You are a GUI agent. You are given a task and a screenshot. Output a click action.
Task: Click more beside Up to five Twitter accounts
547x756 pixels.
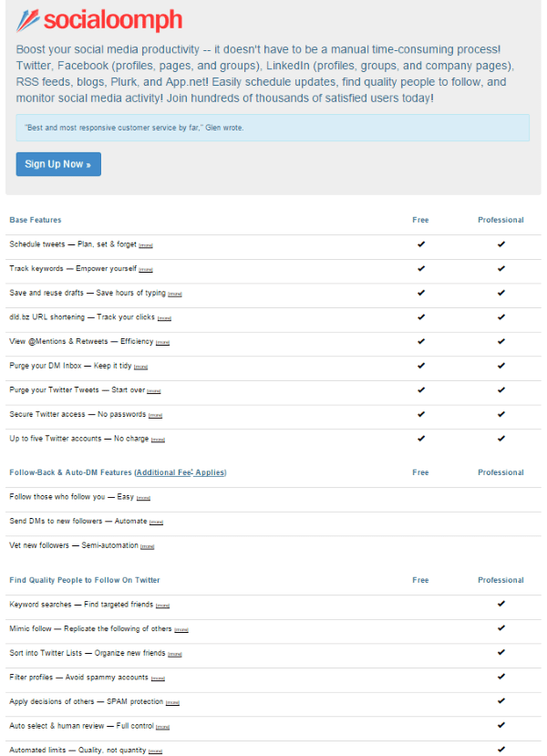coord(158,440)
